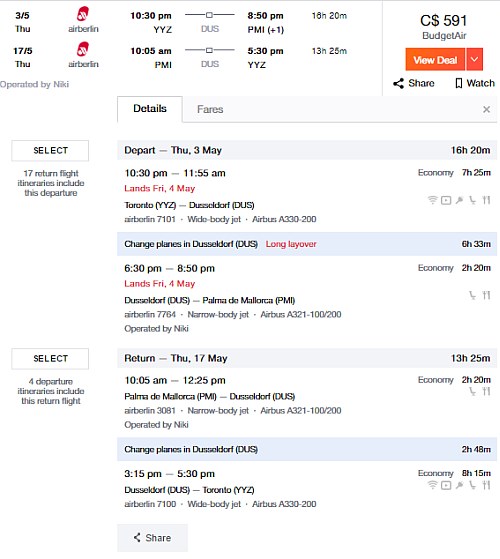Click the View Deal button
The image size is (500, 559).
435,59
